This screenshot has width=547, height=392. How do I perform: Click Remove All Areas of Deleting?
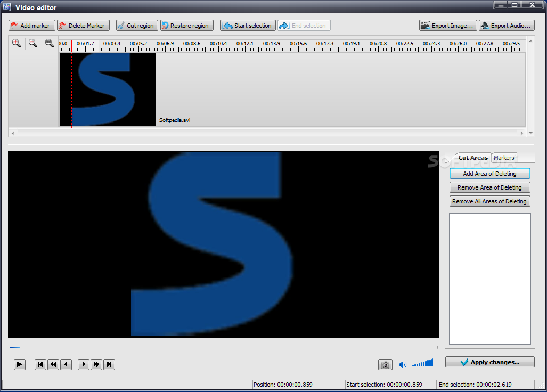(x=490, y=201)
